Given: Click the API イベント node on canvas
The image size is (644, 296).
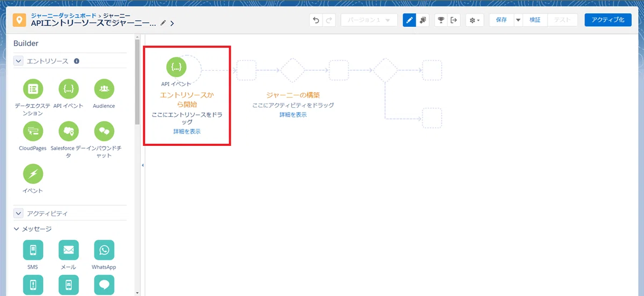Looking at the screenshot, I should coord(176,67).
